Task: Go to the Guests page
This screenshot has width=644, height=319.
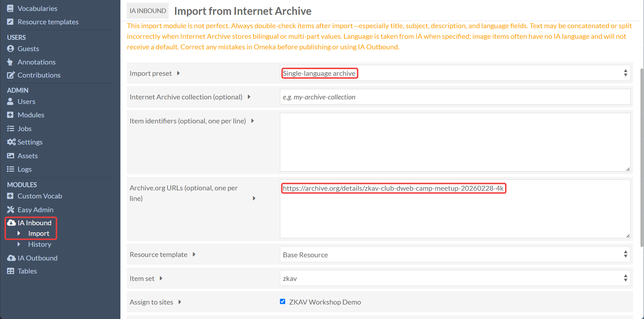Action: tap(28, 48)
